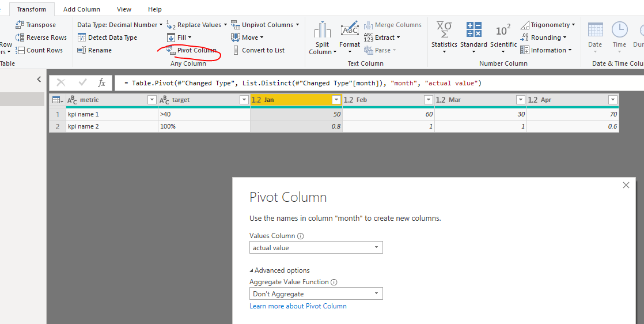Select the cell 'kpi name 2'
The width and height of the screenshot is (644, 324).
[x=112, y=126]
